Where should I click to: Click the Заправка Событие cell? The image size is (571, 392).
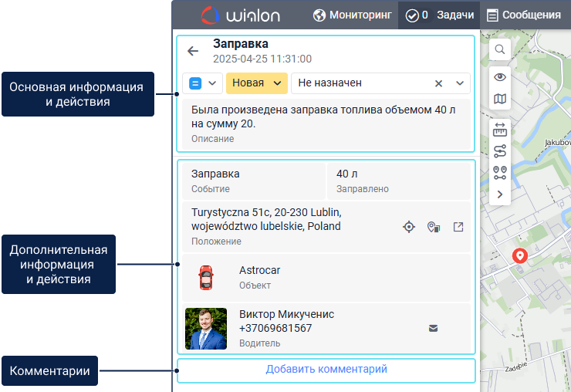[254, 181]
